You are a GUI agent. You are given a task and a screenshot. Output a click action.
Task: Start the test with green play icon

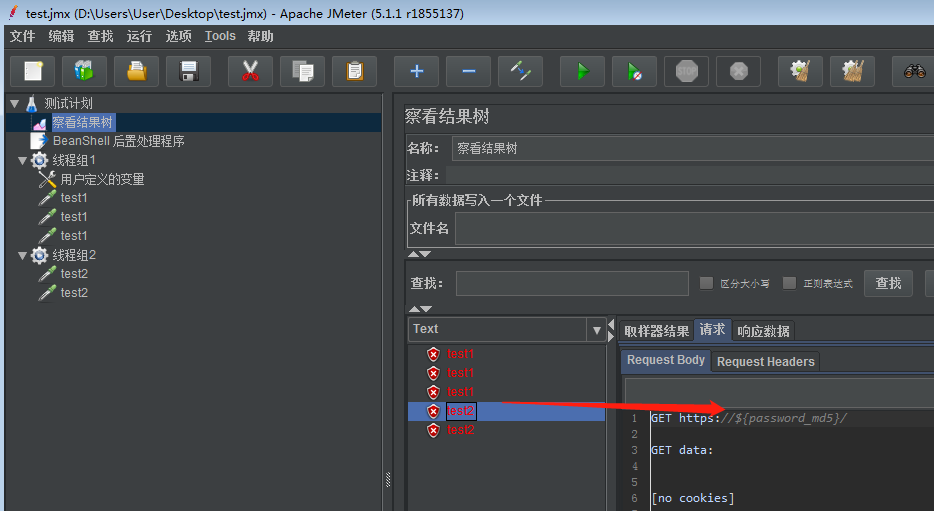583,71
